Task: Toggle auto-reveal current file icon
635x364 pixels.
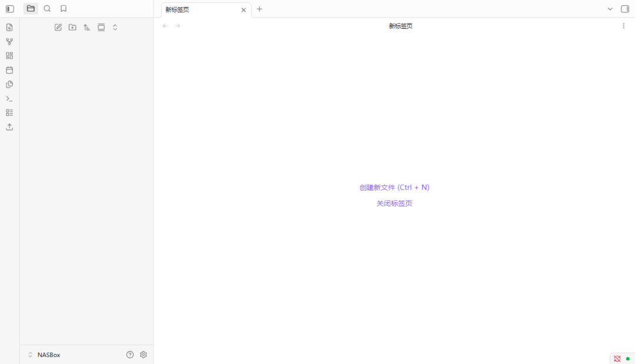Action: click(101, 27)
